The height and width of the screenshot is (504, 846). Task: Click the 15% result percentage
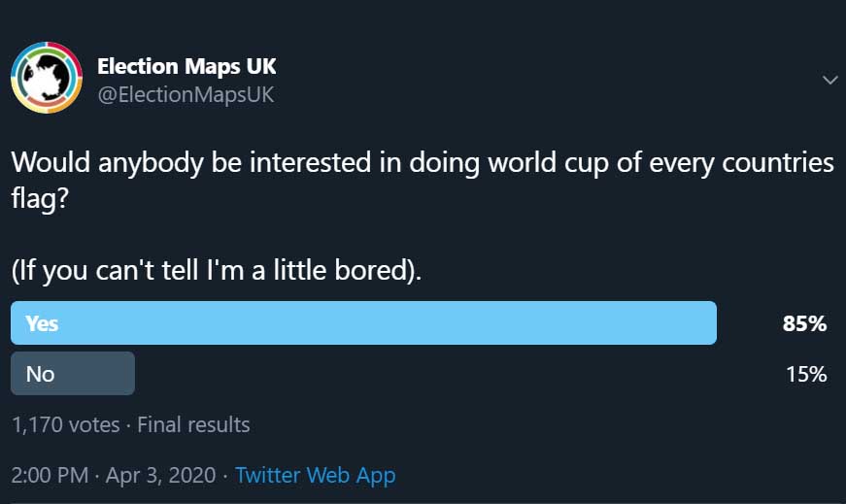(805, 374)
